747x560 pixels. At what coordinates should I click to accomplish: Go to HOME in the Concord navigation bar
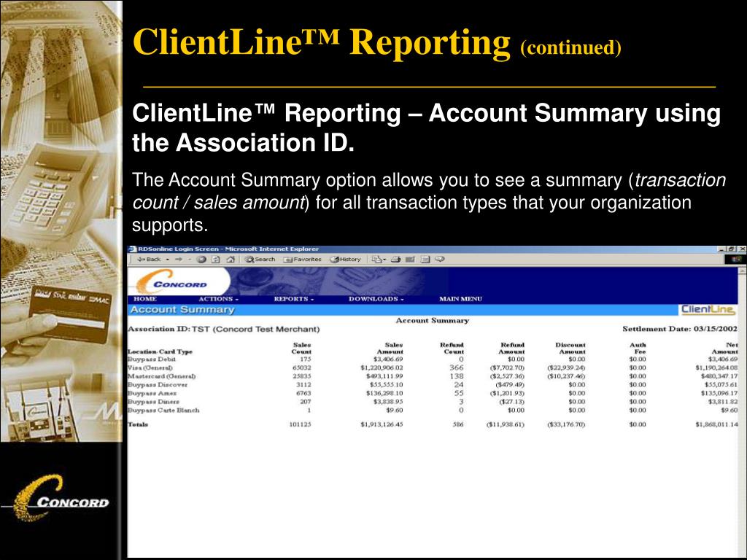tap(145, 299)
